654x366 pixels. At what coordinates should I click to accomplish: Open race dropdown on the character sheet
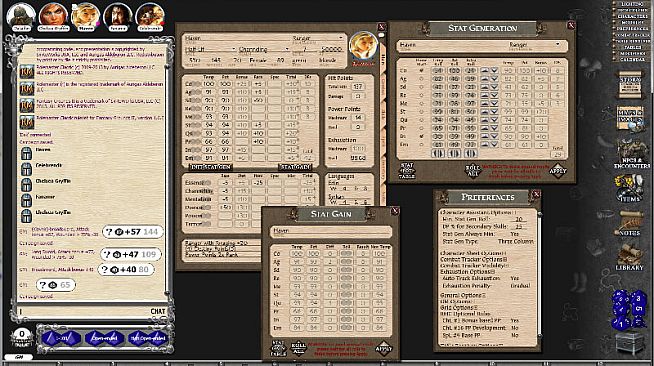[234, 49]
